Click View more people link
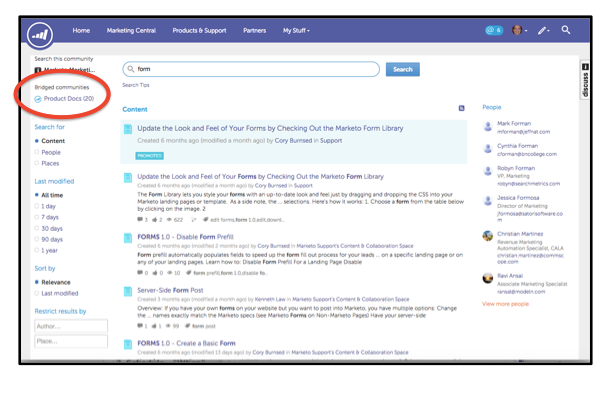 pyautogui.click(x=505, y=304)
